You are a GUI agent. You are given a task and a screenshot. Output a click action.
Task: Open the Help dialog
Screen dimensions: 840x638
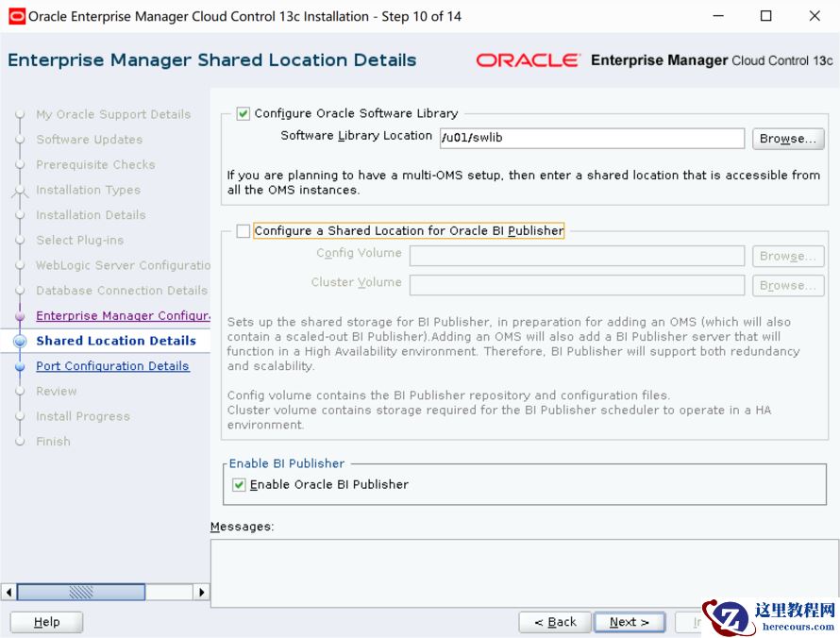pyautogui.click(x=46, y=622)
